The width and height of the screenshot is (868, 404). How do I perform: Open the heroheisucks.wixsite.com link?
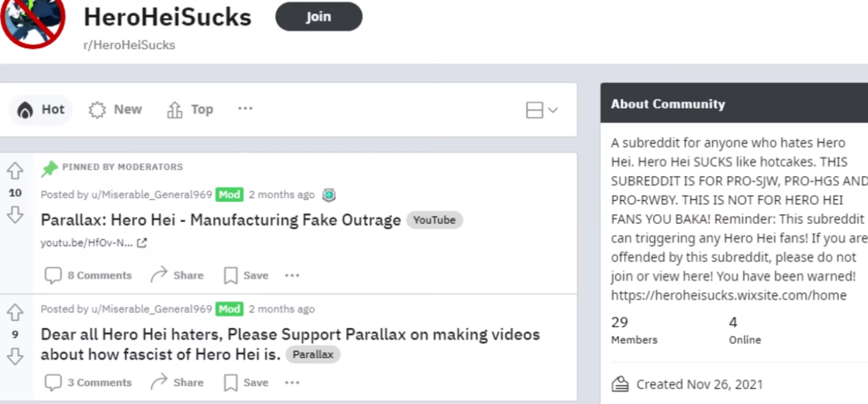tap(729, 295)
